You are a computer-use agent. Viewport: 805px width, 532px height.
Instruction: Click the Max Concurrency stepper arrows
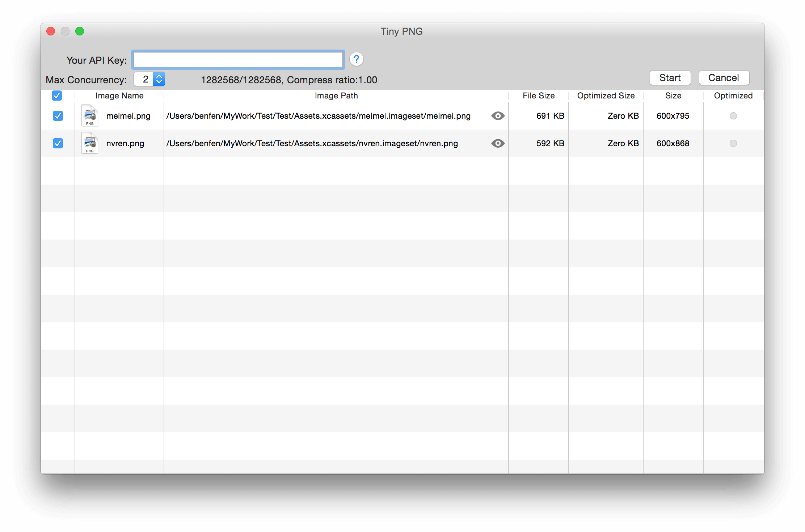[159, 79]
